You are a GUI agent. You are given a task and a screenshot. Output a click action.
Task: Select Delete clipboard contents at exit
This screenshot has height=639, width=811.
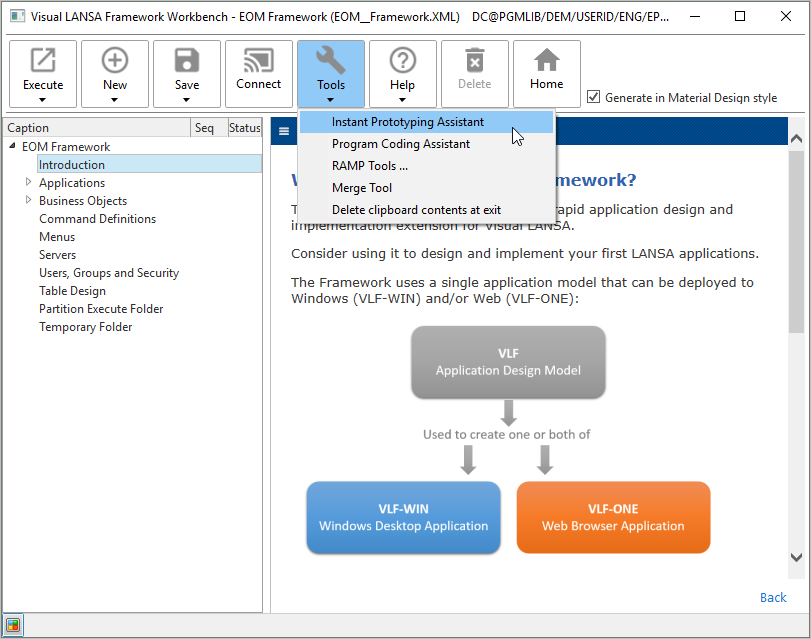pyautogui.click(x=427, y=210)
